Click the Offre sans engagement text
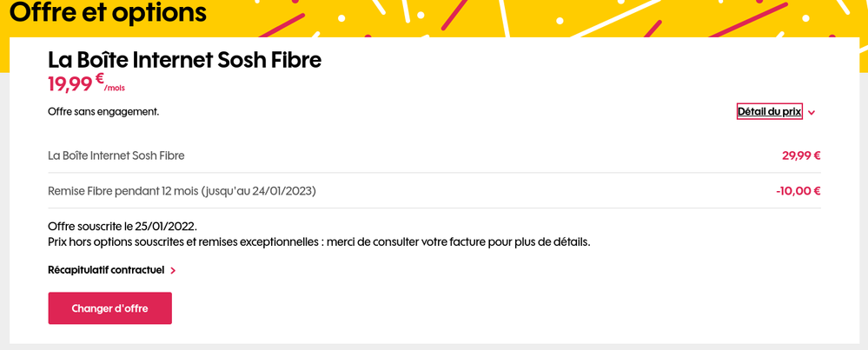868x350 pixels. pyautogui.click(x=103, y=112)
